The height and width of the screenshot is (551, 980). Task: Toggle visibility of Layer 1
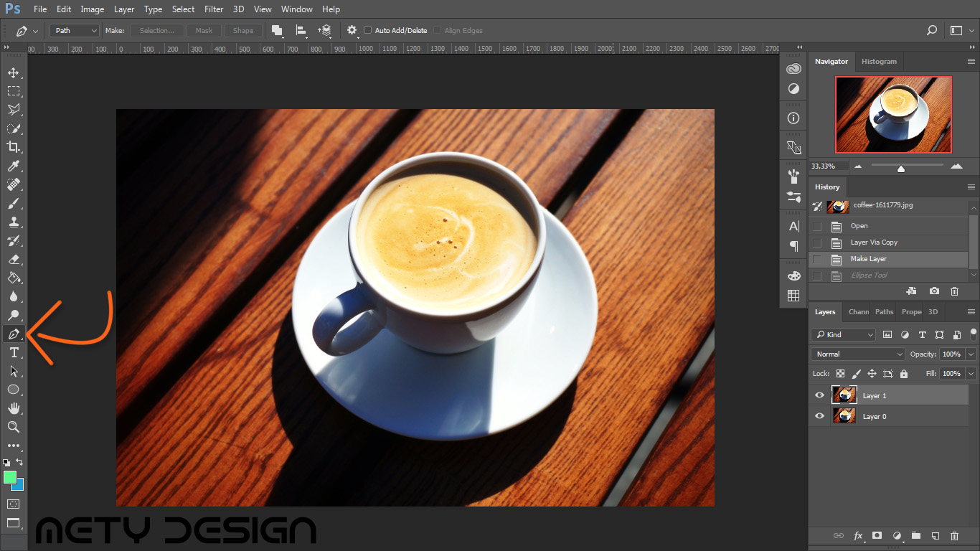click(x=819, y=395)
